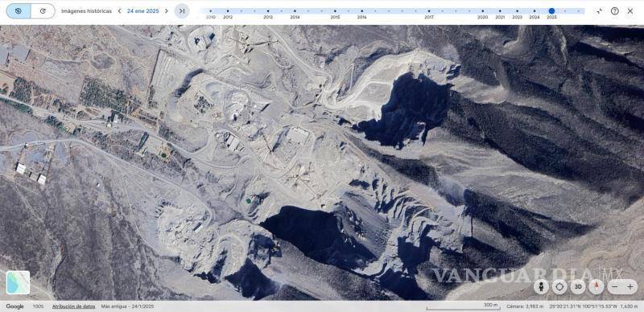
Task: Go to the previous imagery date
Action: point(119,11)
